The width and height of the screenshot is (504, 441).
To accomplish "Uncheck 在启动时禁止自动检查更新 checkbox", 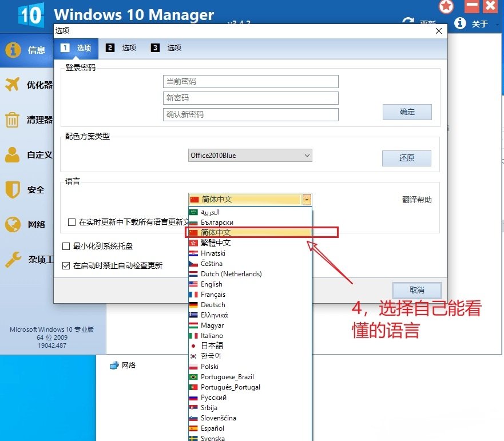I will coord(66,265).
